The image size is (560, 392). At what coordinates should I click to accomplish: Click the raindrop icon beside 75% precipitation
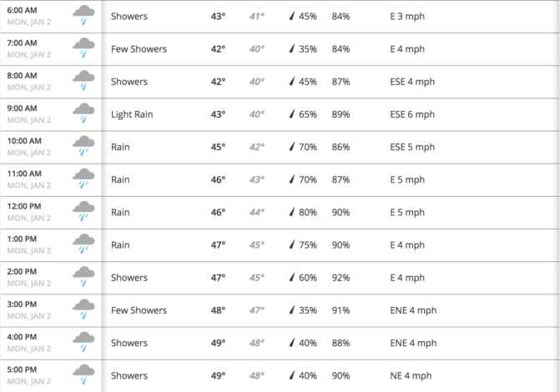(293, 245)
